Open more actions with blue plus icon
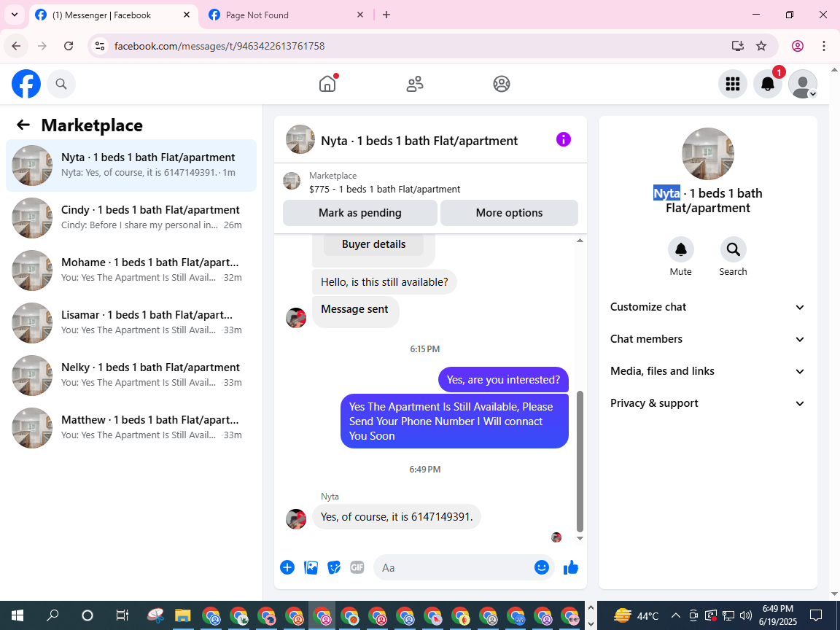The height and width of the screenshot is (630, 840). coord(287,567)
